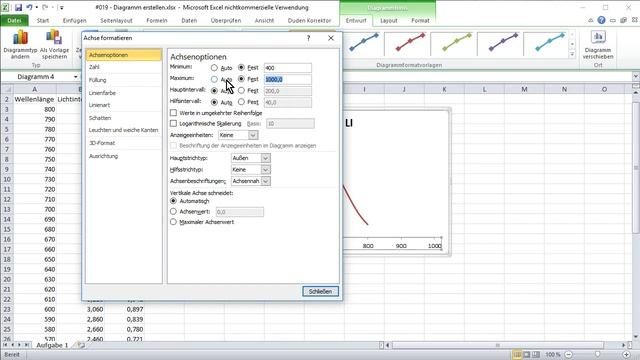Open Achsenbeschriftungen dropdown
Viewport: 640px width, 360px height.
tap(266, 181)
